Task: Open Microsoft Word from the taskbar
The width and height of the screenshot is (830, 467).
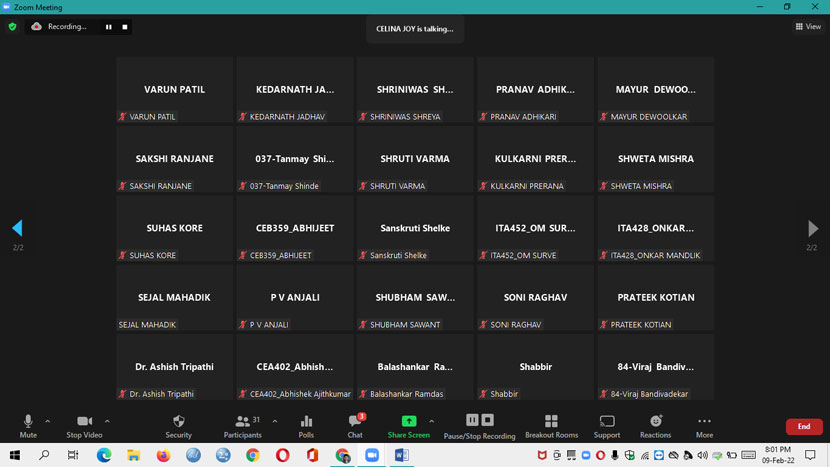Action: (402, 455)
